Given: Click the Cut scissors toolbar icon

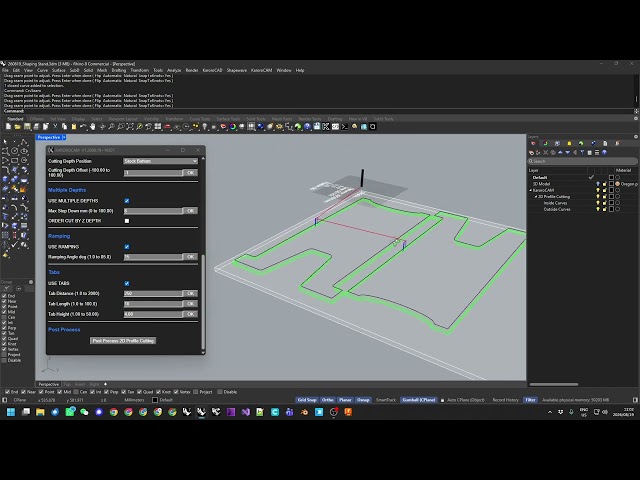Looking at the screenshot, I should [x=55, y=127].
